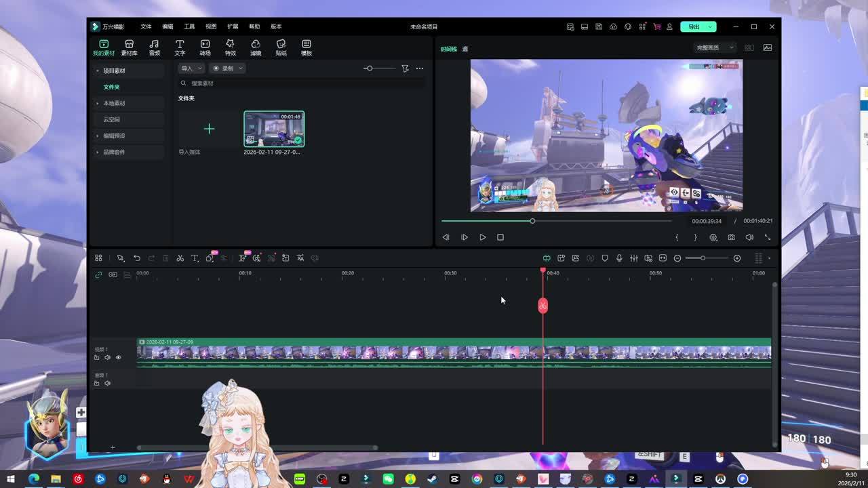Toggle the timeline auto-link chain icon
868x488 pixels.
pyautogui.click(x=98, y=274)
